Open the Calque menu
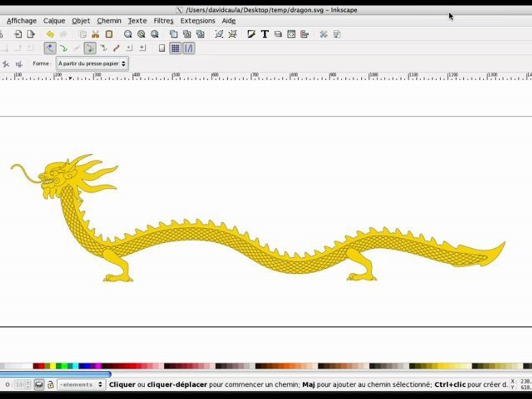532x399 pixels. coord(54,21)
